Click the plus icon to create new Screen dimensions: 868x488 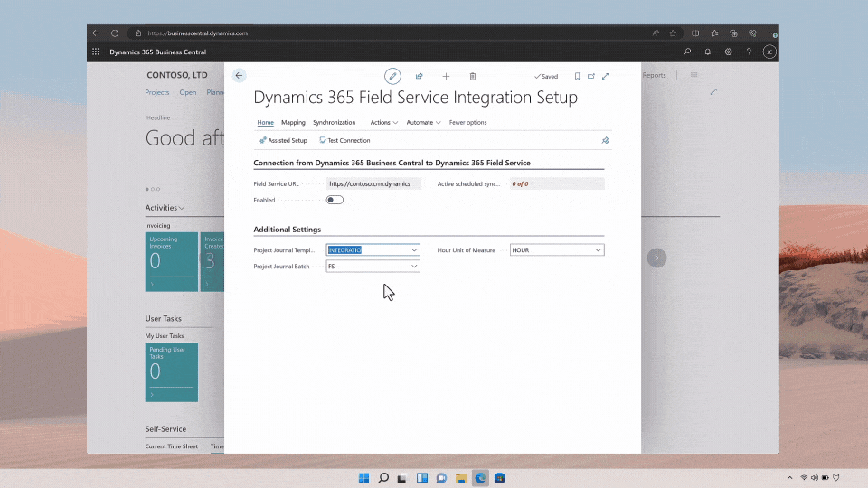click(446, 76)
